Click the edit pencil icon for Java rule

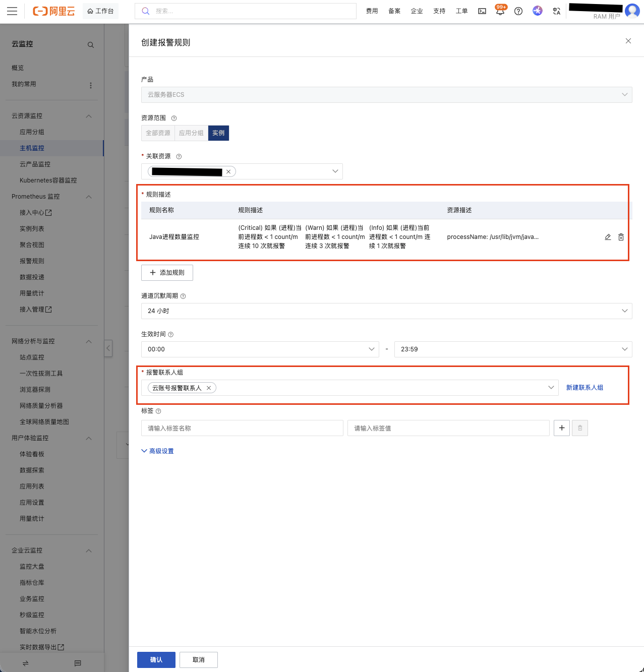[x=608, y=237]
